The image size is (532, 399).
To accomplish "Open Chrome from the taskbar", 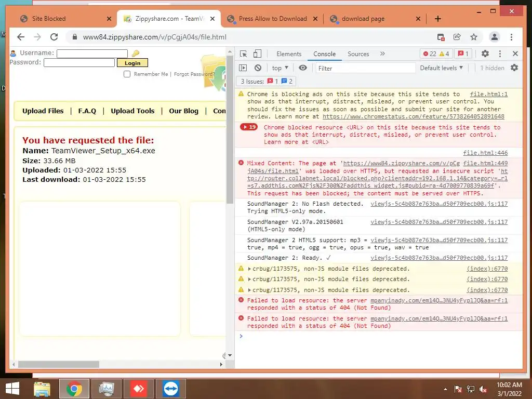I will (x=74, y=389).
